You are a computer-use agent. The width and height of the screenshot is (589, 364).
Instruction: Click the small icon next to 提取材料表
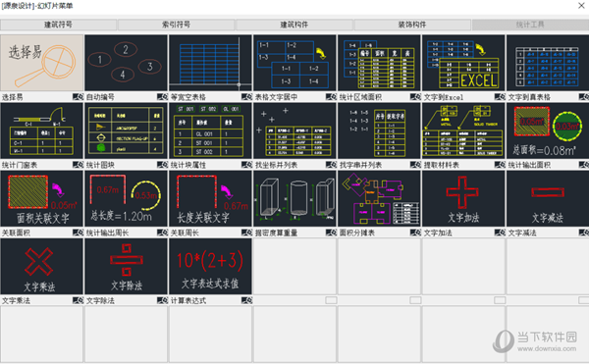coord(500,165)
